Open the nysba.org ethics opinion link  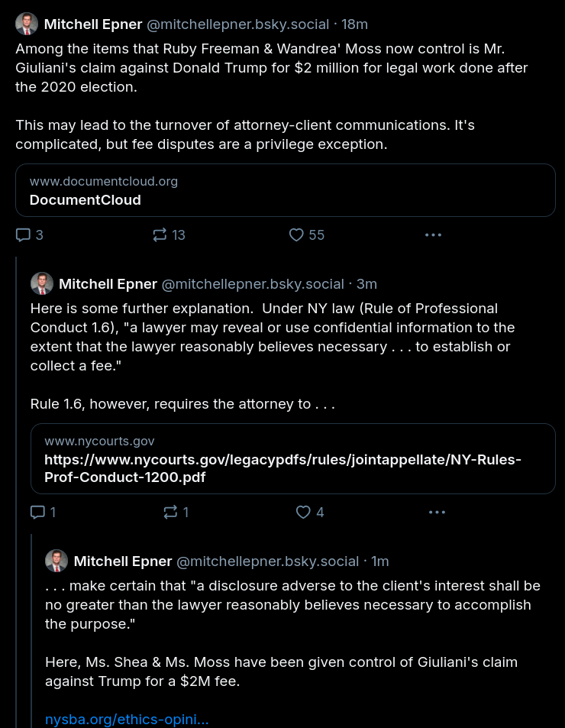tap(127, 720)
